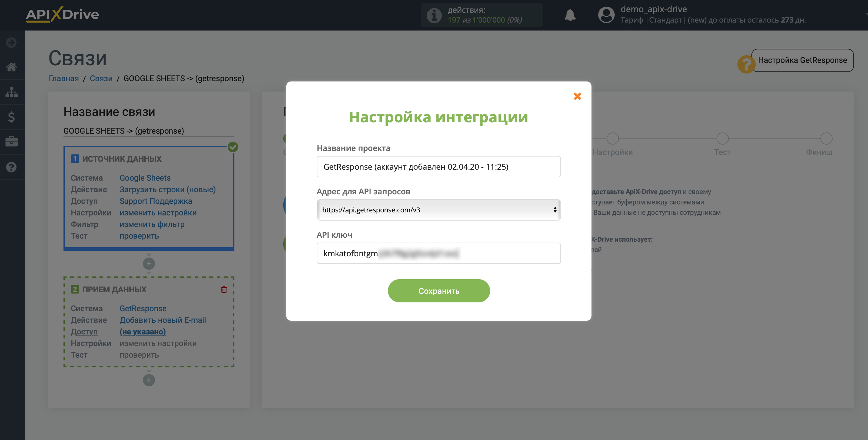Open Support Поддержка access link
The image size is (868, 440).
click(156, 201)
